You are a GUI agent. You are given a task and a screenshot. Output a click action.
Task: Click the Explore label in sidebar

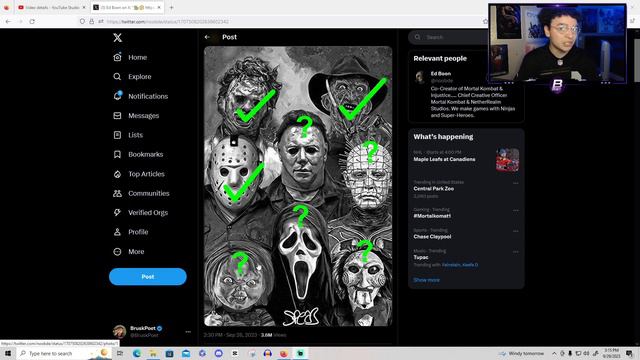tap(140, 77)
